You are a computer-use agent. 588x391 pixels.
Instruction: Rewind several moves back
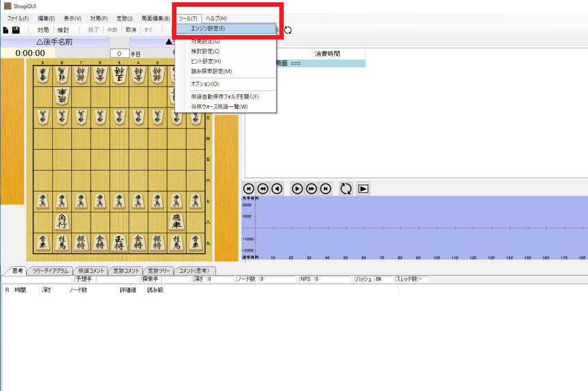coord(262,188)
